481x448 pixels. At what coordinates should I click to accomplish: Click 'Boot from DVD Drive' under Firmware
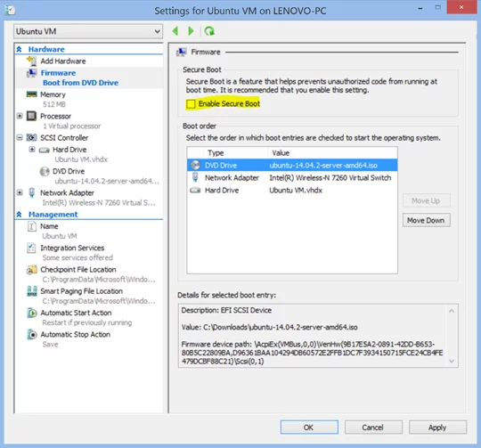click(80, 83)
